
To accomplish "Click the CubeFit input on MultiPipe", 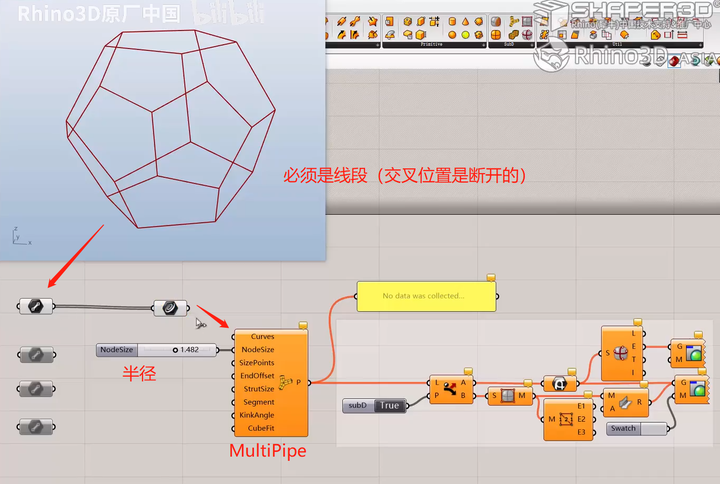I will (261, 428).
